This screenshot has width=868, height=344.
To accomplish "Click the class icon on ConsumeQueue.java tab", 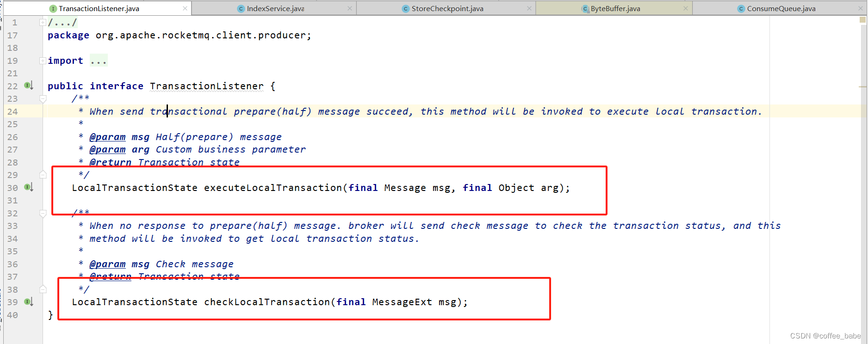I will (741, 9).
